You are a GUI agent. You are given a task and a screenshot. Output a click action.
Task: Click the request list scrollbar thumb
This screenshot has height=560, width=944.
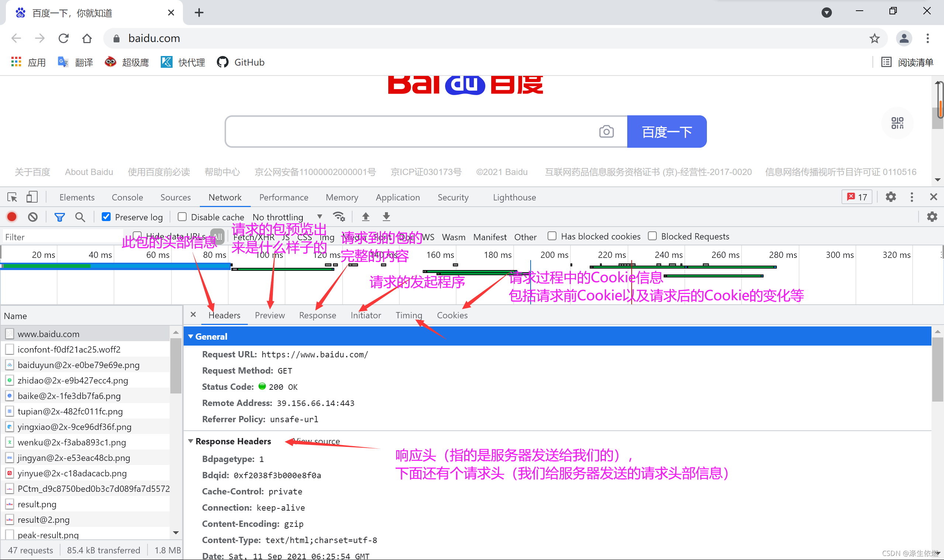tap(176, 366)
